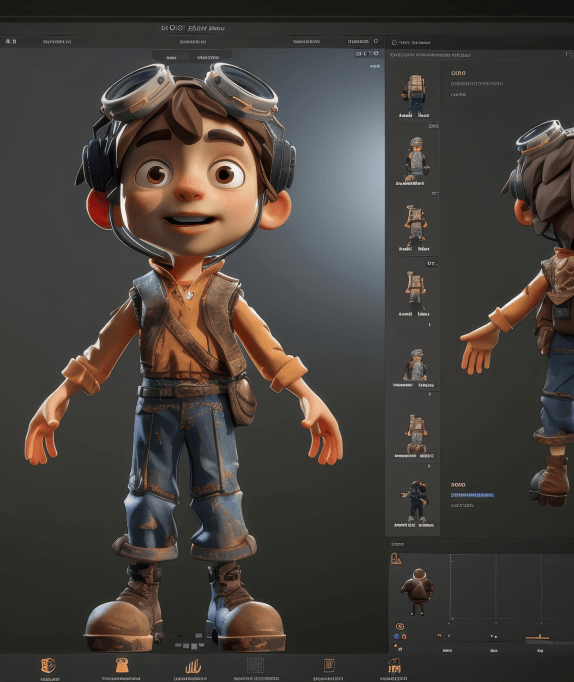This screenshot has height=682, width=574.
Task: Click the first icon at the far left of the top bar
Action: coord(8,41)
